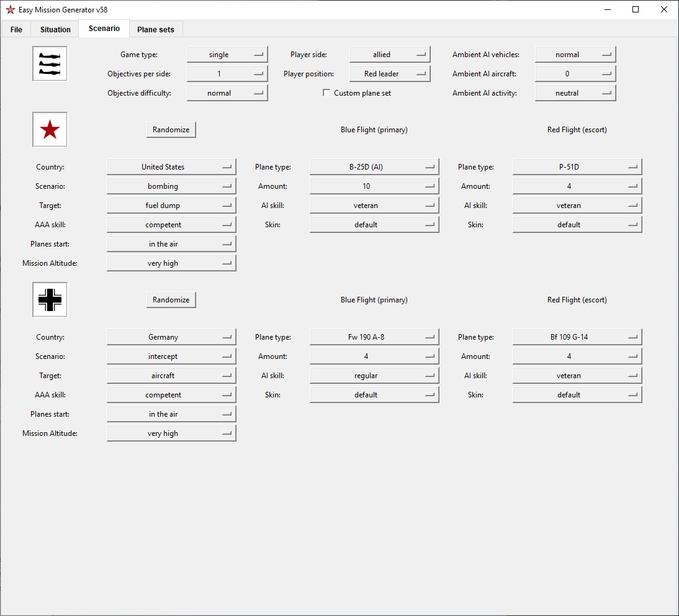679x616 pixels.
Task: Open the B-25D (AI) plane type dropdown
Action: point(374,167)
